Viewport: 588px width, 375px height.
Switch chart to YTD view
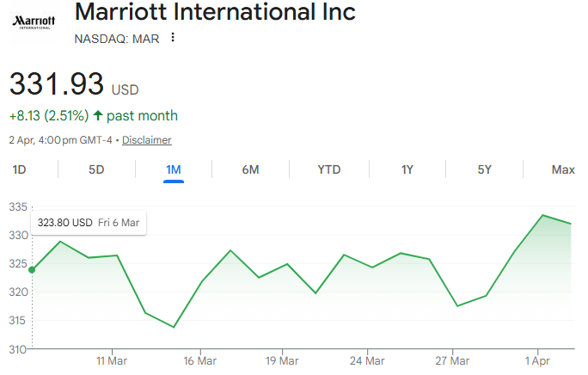pyautogui.click(x=329, y=169)
